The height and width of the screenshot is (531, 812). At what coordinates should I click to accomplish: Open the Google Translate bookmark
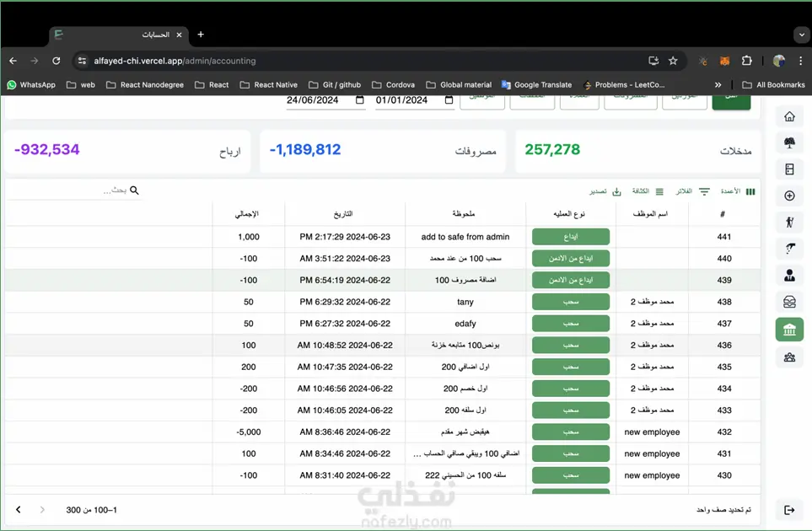coord(537,85)
